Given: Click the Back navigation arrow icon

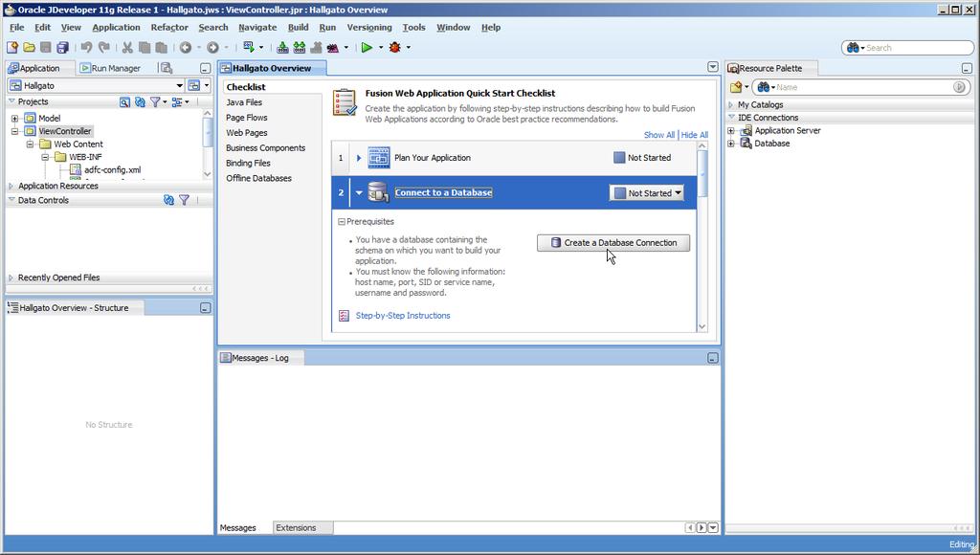Looking at the screenshot, I should (186, 48).
